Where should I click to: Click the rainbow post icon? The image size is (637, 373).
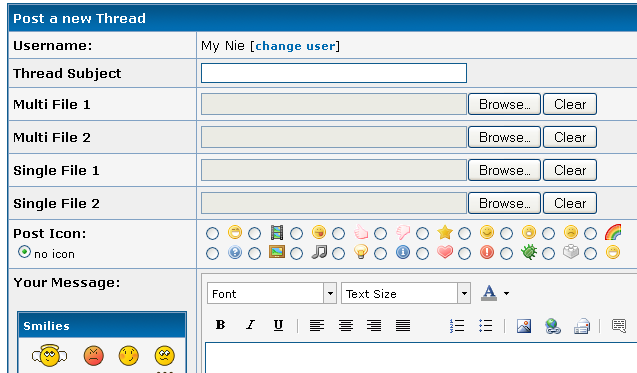coord(613,233)
